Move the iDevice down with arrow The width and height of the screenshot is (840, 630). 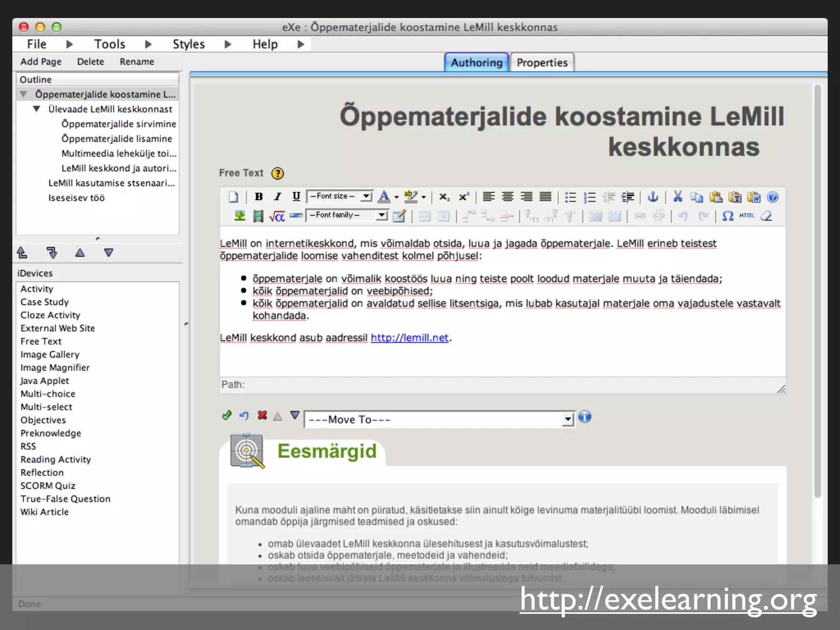pyautogui.click(x=294, y=415)
